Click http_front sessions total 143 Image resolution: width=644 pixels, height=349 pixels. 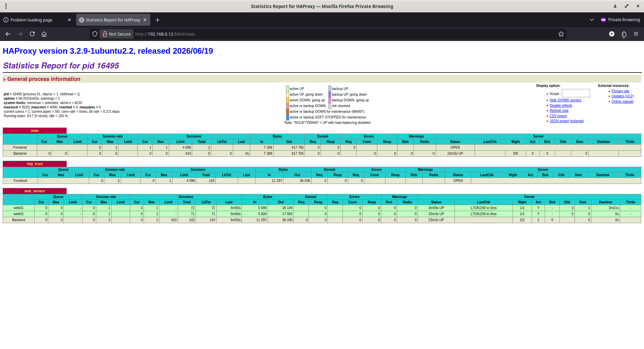(x=206, y=181)
